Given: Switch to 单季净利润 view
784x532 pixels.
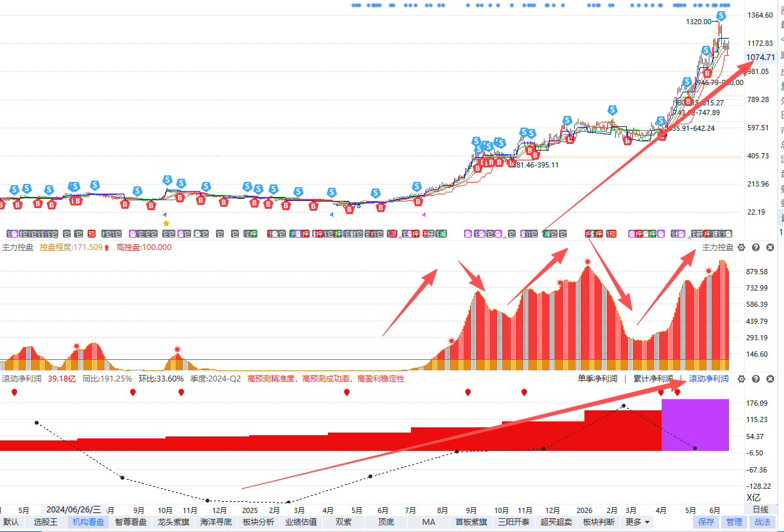Looking at the screenshot, I should pos(597,379).
